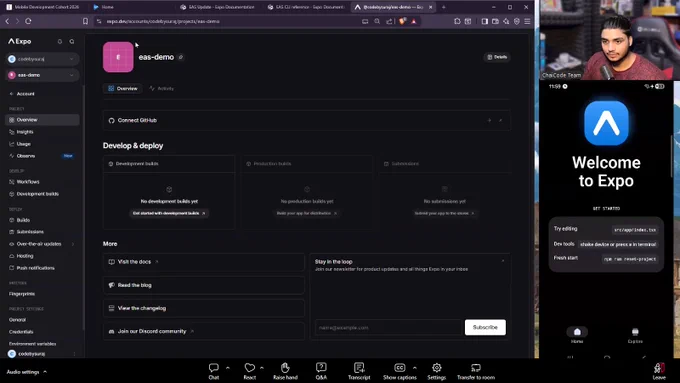Reload the browser page
Image resolution: width=680 pixels, height=383 pixels.
point(28,21)
